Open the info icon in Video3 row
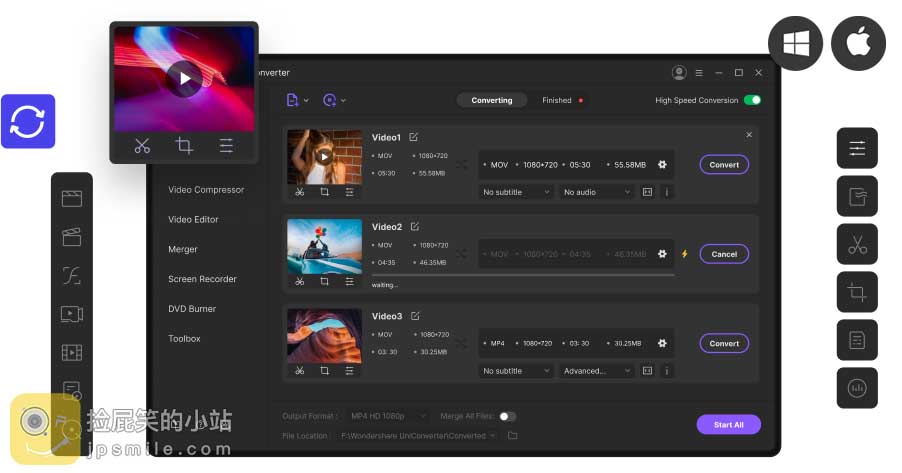This screenshot has height=473, width=902. coord(667,371)
